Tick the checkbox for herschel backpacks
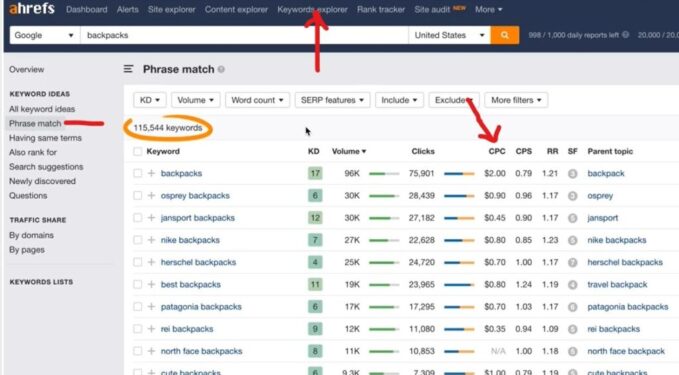The width and height of the screenshot is (679, 375). coord(137,262)
